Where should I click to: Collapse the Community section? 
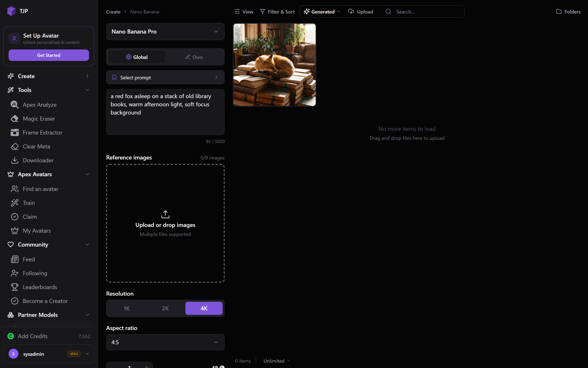coord(49,244)
